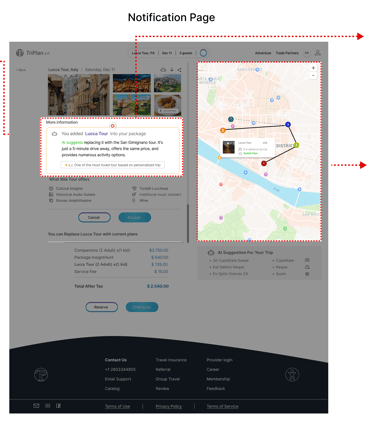Click the Dec 11 date field
Image resolution: width=375 pixels, height=437 pixels.
coord(167,53)
